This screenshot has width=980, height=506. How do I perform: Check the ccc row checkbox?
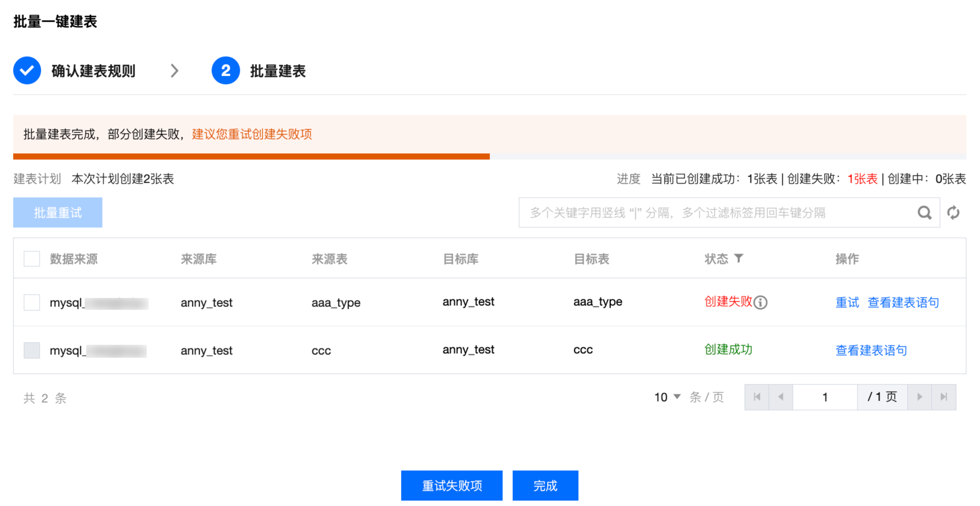click(32, 350)
